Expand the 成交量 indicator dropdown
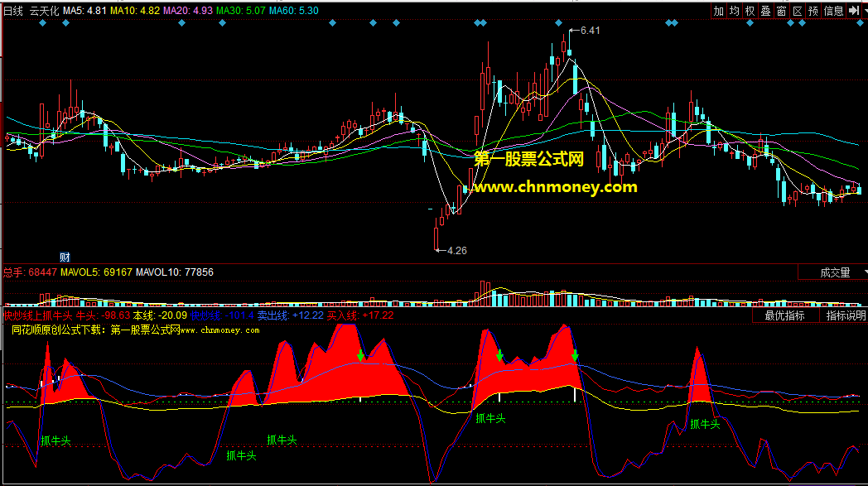The image size is (868, 486). [835, 272]
